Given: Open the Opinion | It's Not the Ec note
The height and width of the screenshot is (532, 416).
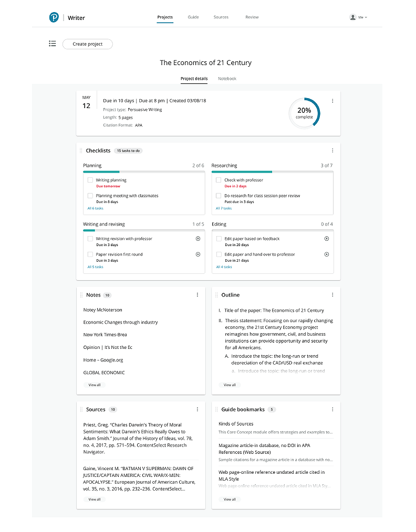Looking at the screenshot, I should tap(108, 347).
